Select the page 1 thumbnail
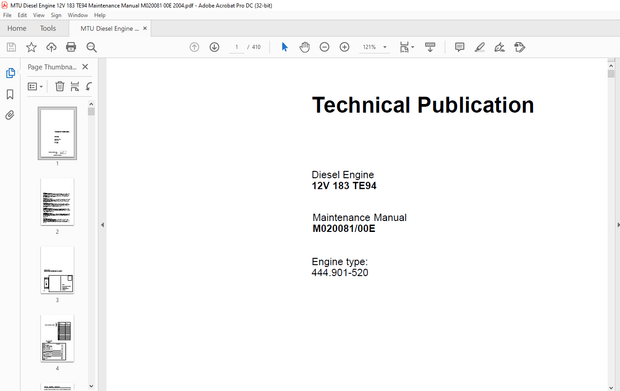This screenshot has height=391, width=620. point(57,133)
